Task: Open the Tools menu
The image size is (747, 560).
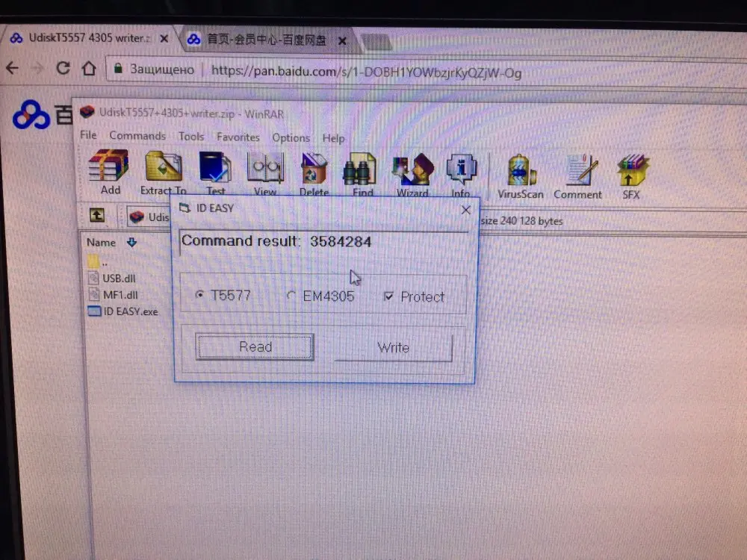Action: [x=191, y=137]
